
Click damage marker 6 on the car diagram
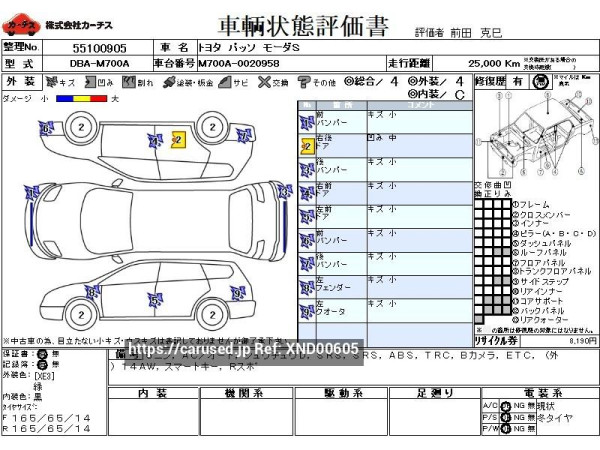point(46,129)
